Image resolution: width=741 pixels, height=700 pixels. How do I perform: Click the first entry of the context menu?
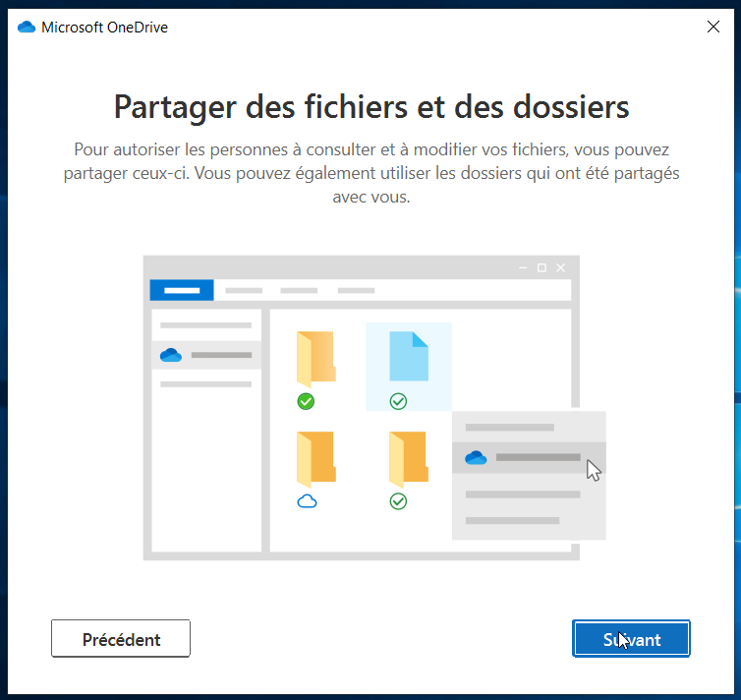[x=509, y=428]
